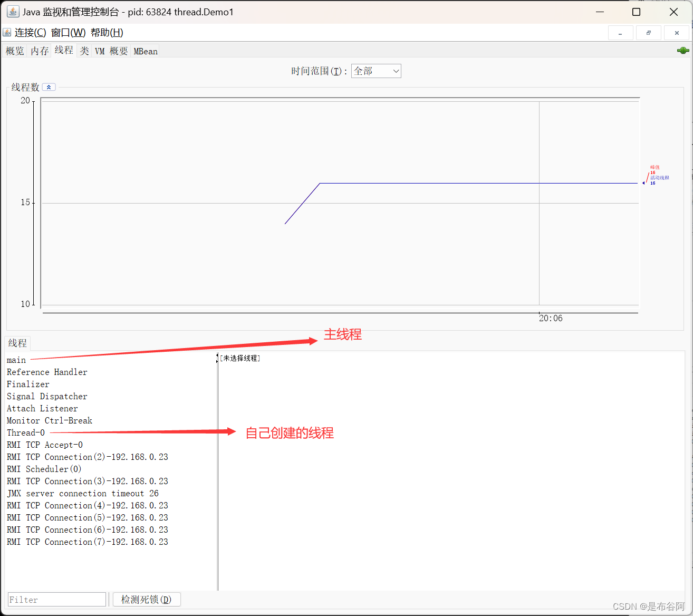693x616 pixels.
Task: Select the main thread in the list
Action: [x=16, y=360]
